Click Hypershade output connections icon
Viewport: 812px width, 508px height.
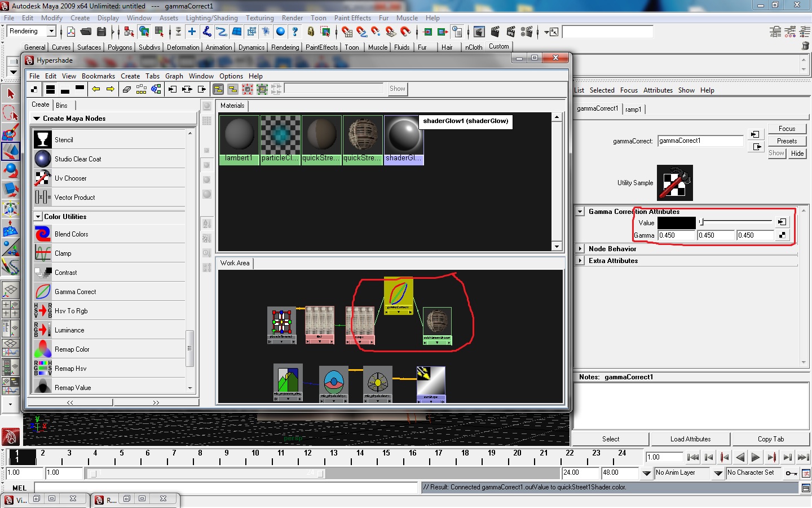pos(202,89)
